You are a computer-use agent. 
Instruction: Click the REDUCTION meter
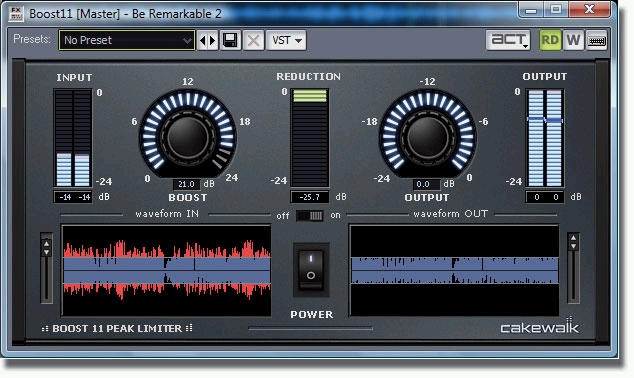310,138
